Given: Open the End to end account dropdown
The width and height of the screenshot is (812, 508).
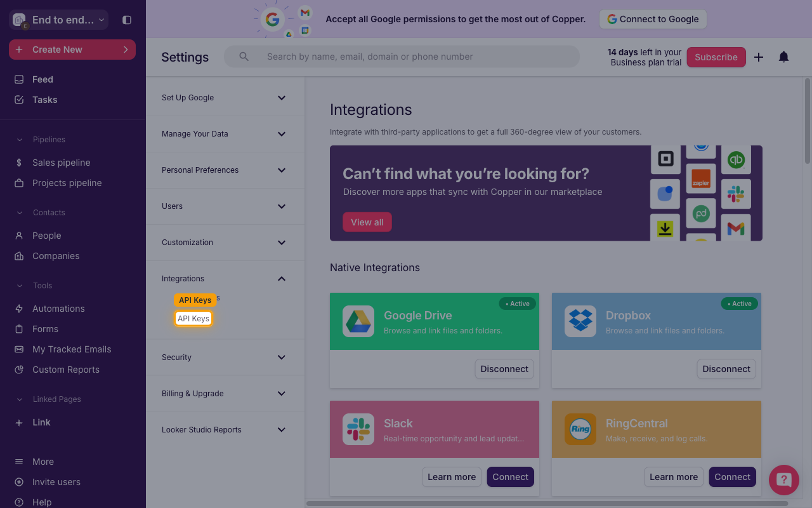Looking at the screenshot, I should pyautogui.click(x=59, y=20).
